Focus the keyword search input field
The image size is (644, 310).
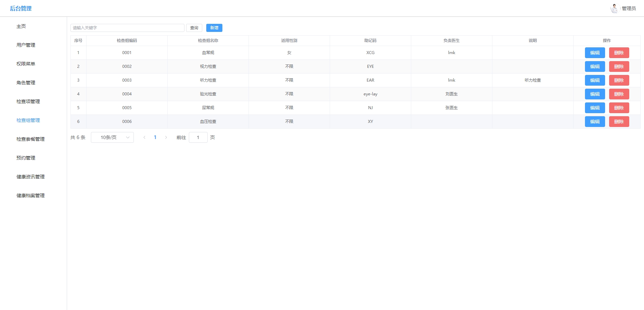click(x=127, y=28)
